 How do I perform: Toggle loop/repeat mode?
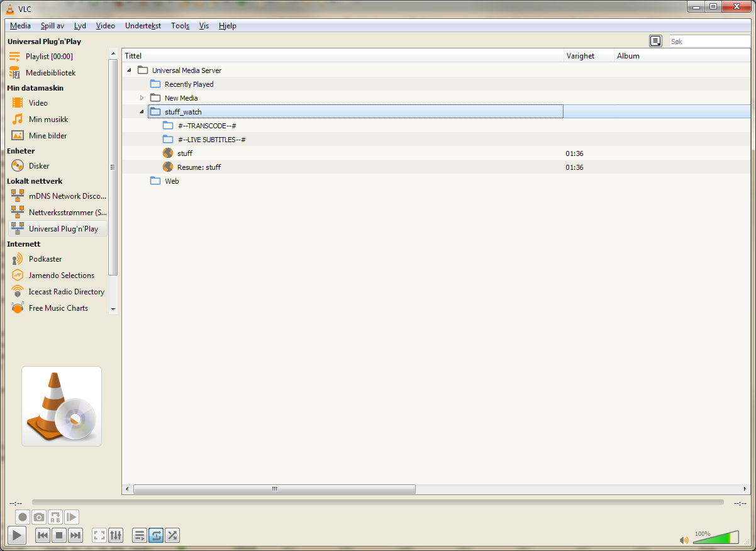[x=156, y=536]
